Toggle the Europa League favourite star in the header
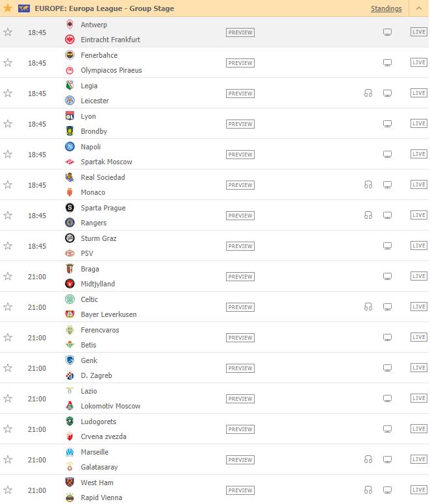The height and width of the screenshot is (504, 430). (8, 8)
